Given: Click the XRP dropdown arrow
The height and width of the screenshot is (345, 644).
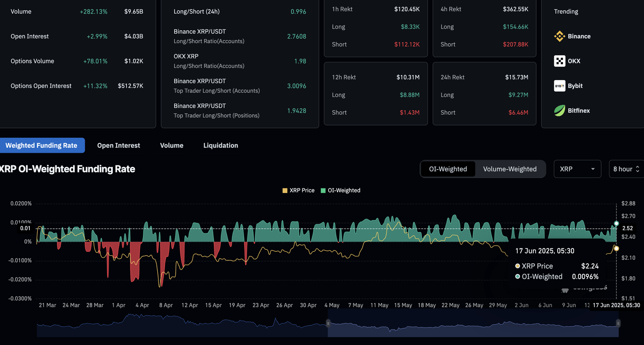Looking at the screenshot, I should pyautogui.click(x=593, y=169).
